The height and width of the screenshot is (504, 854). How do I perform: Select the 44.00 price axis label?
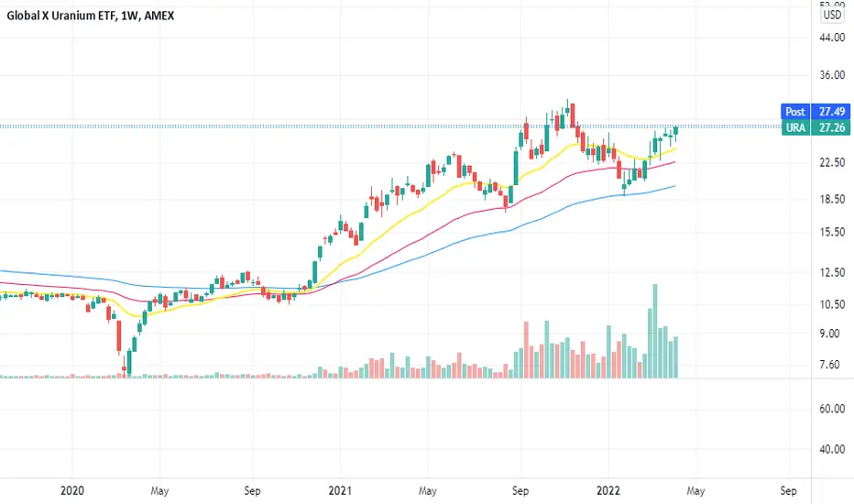click(x=832, y=38)
